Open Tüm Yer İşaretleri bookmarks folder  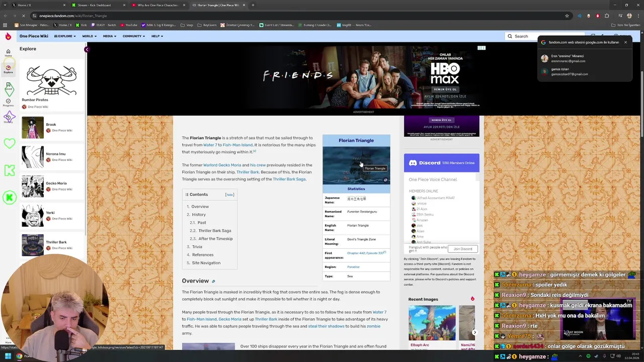point(626,25)
